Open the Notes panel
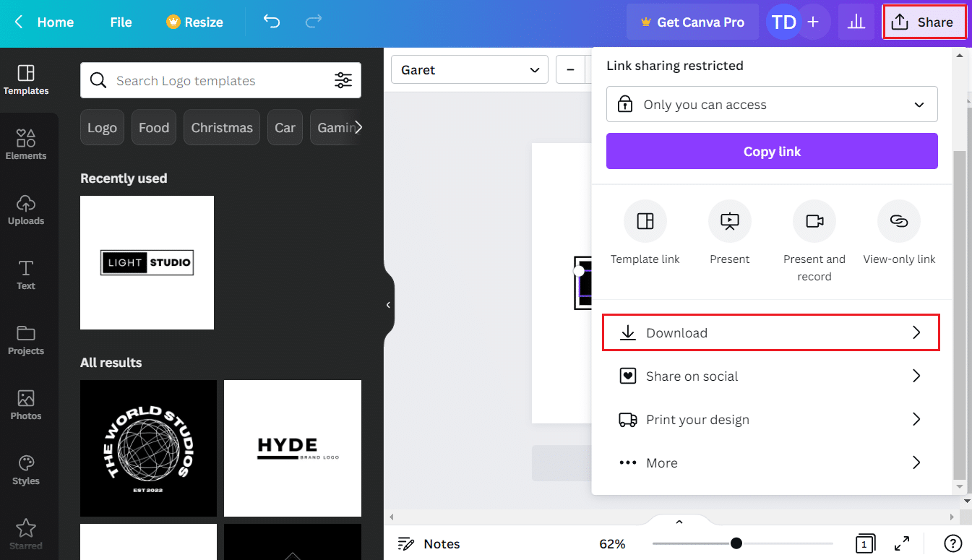The width and height of the screenshot is (972, 560). point(429,543)
